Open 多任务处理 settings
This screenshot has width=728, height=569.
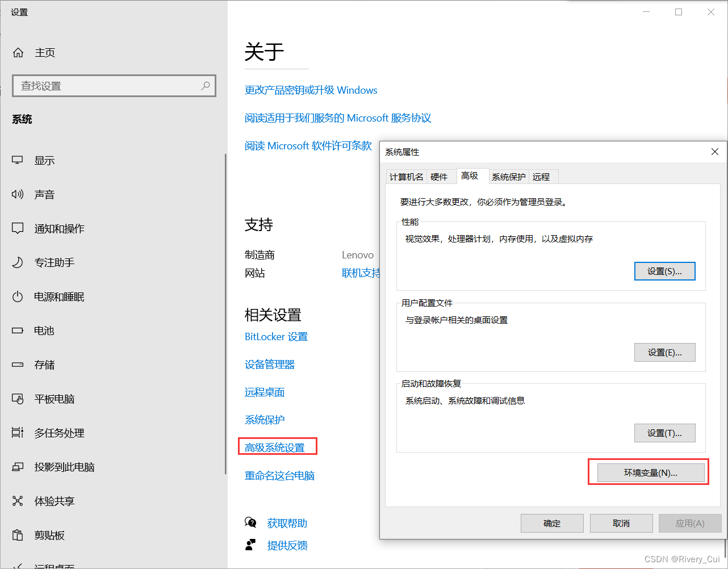click(x=18, y=433)
